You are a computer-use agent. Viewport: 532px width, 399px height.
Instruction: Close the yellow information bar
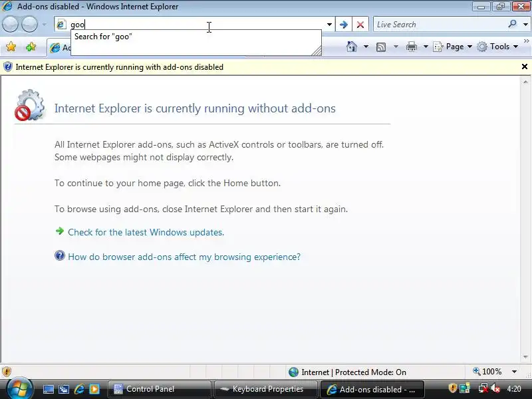coord(525,67)
